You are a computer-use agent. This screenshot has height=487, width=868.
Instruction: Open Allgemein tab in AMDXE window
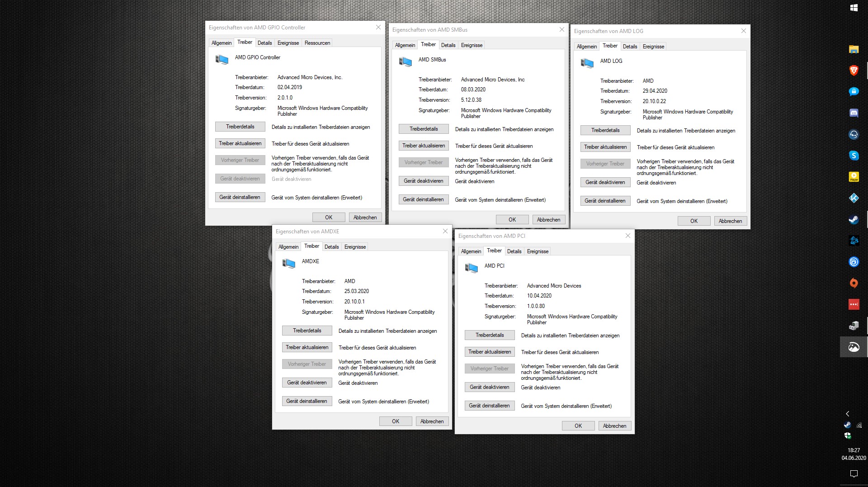pyautogui.click(x=288, y=247)
